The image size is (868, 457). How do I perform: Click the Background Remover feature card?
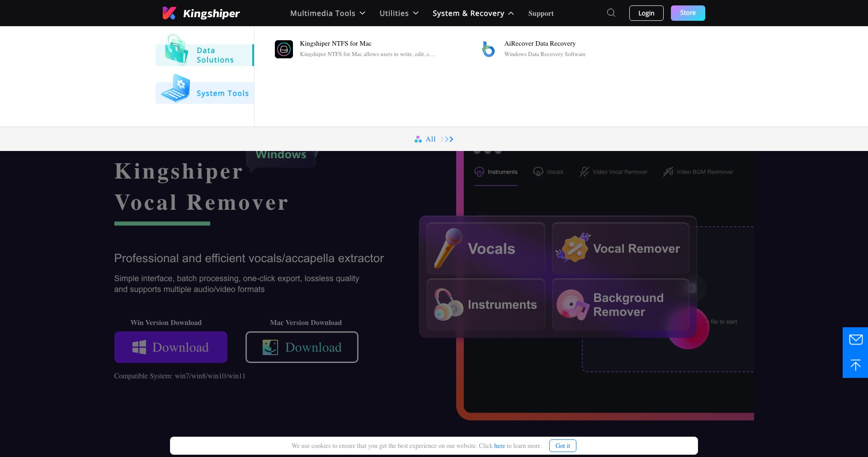tap(620, 305)
